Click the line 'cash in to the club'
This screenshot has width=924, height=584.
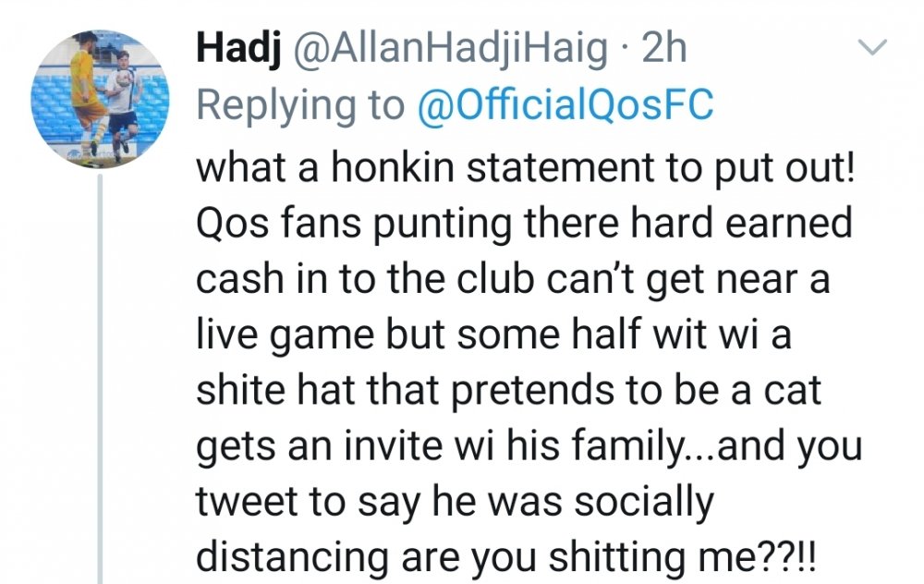[x=513, y=280]
